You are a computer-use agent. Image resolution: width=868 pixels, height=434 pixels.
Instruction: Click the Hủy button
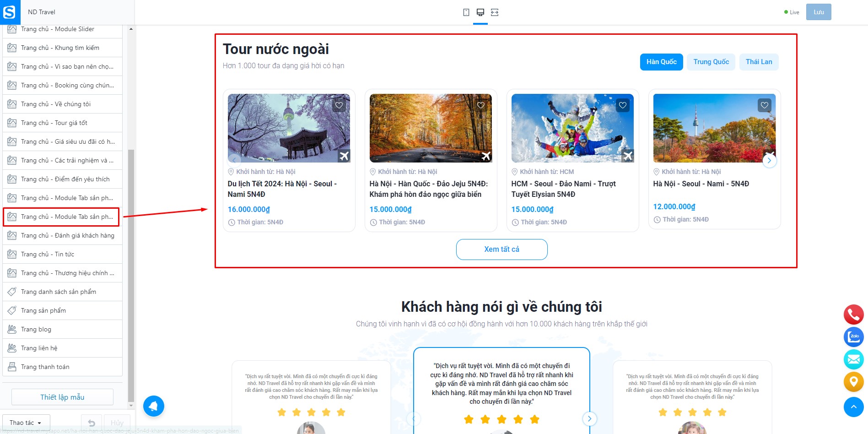tap(117, 423)
